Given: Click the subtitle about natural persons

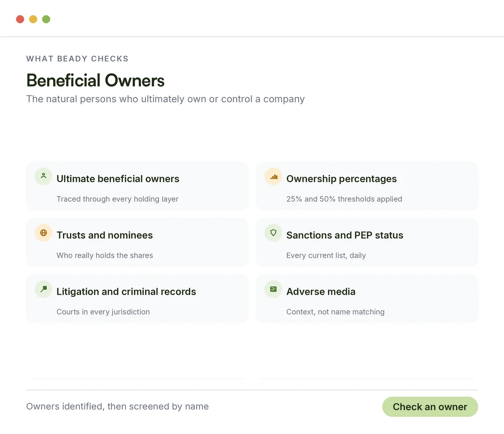Looking at the screenshot, I should pos(166,99).
